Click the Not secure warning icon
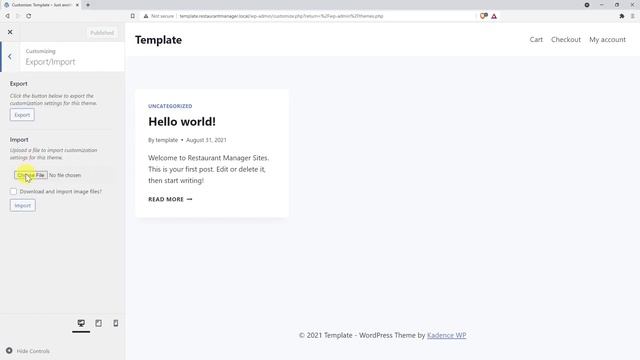The height and width of the screenshot is (360, 640). coord(146,16)
